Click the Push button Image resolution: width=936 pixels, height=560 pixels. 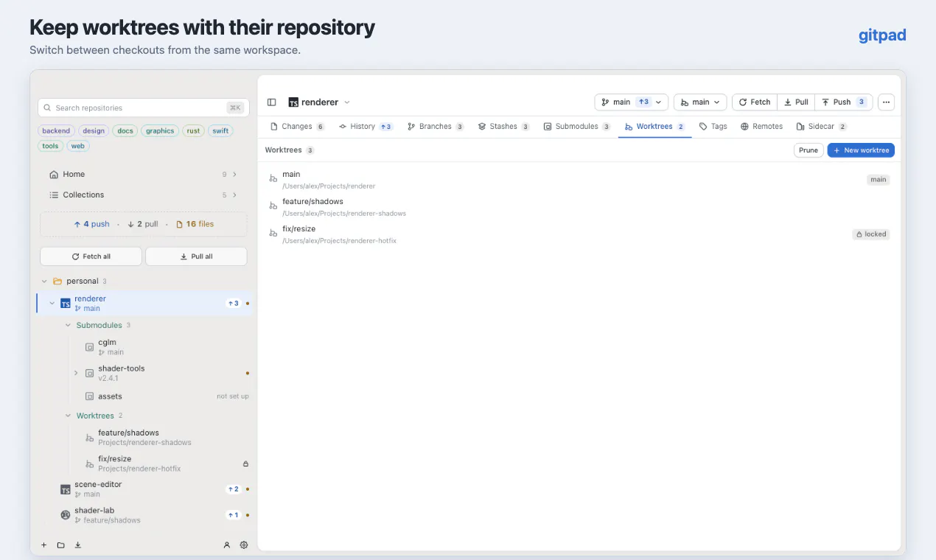(844, 102)
